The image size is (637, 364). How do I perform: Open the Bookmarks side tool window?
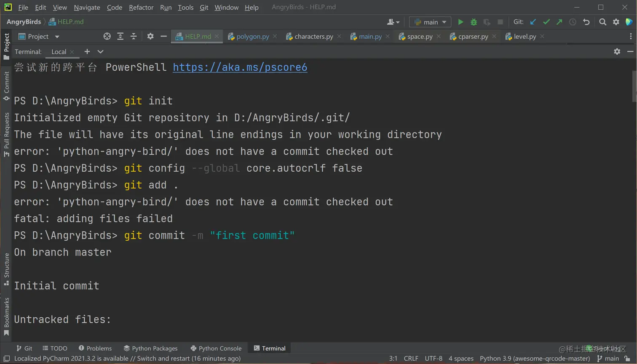coord(6,317)
